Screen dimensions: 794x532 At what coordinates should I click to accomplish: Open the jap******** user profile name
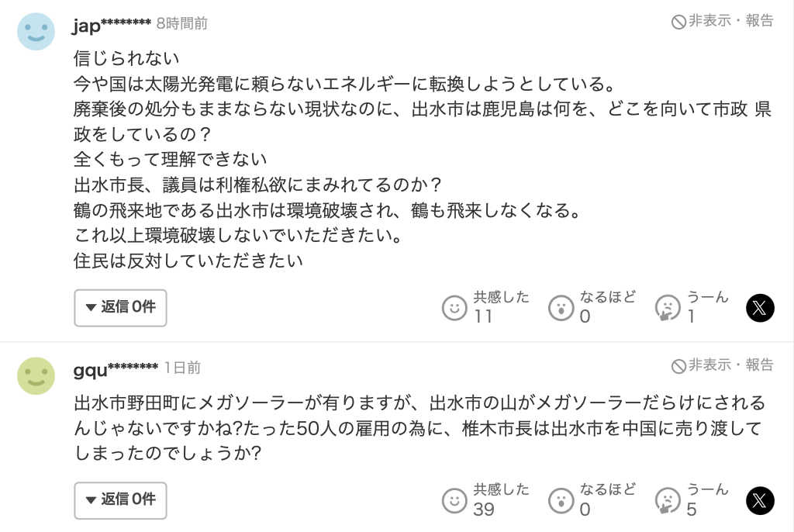pyautogui.click(x=112, y=24)
